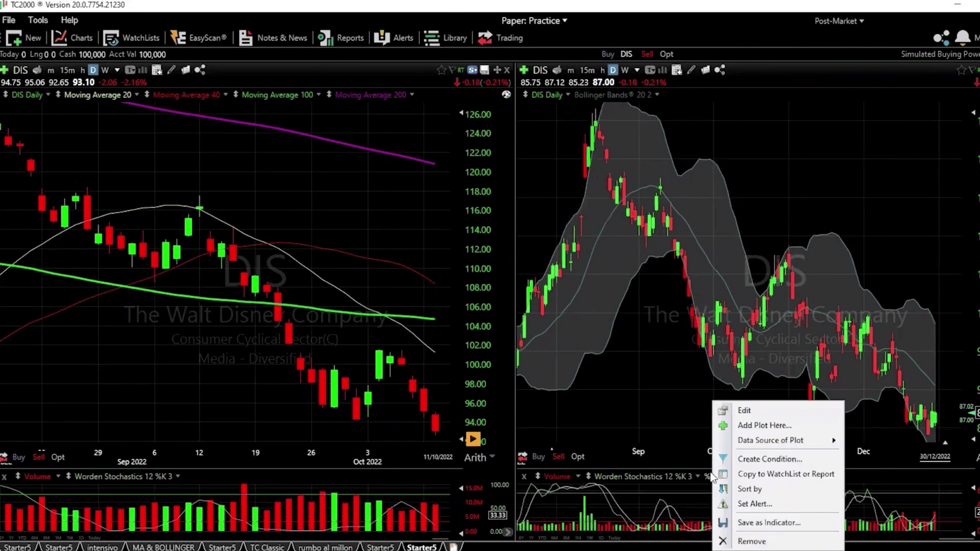Click the share icon on left chart toolbar
The height and width of the screenshot is (551, 980).
(x=200, y=70)
